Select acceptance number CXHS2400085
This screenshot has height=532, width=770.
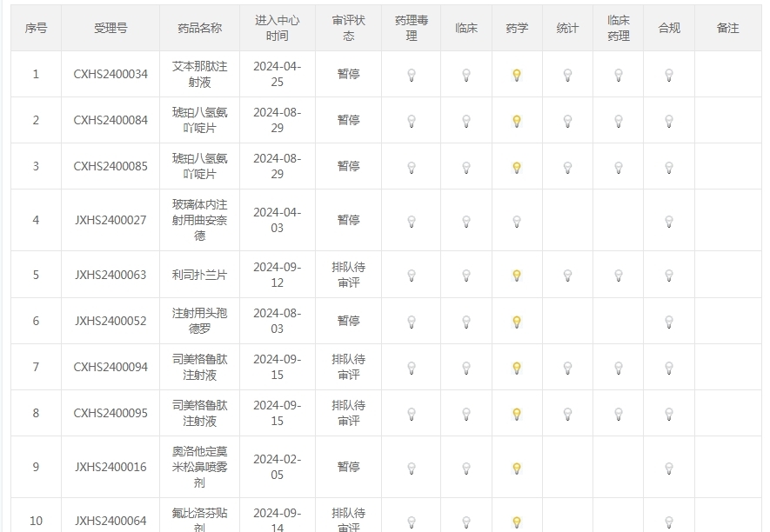point(110,166)
